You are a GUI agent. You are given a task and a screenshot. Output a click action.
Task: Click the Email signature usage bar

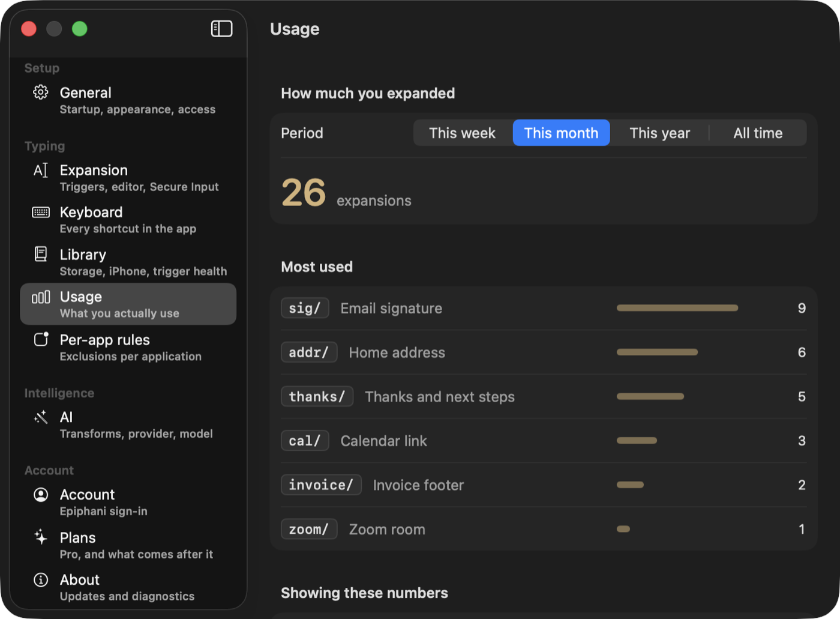pos(677,308)
